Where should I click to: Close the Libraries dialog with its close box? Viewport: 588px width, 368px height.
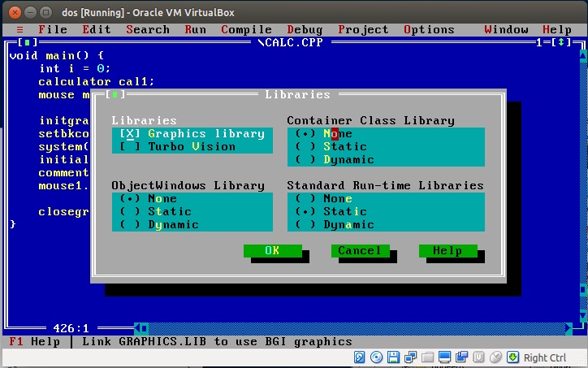pos(115,94)
